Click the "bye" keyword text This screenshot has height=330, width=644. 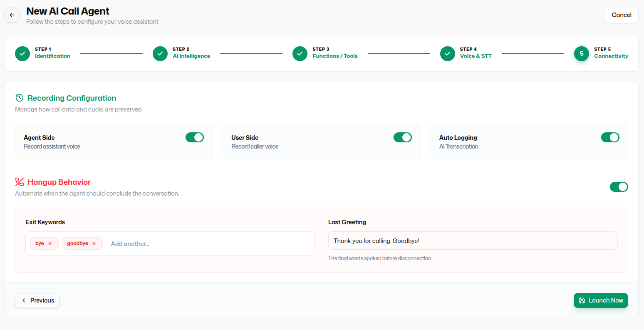(x=40, y=243)
